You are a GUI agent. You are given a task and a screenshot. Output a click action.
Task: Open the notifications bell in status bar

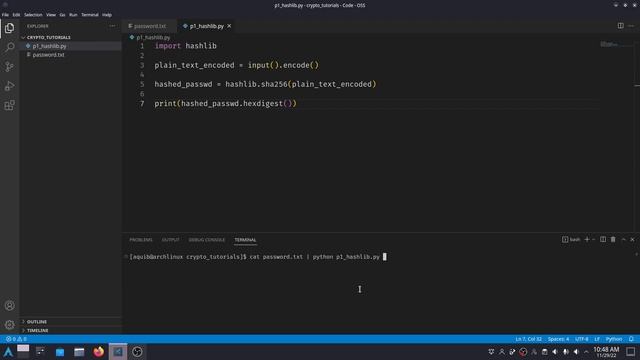pos(631,339)
